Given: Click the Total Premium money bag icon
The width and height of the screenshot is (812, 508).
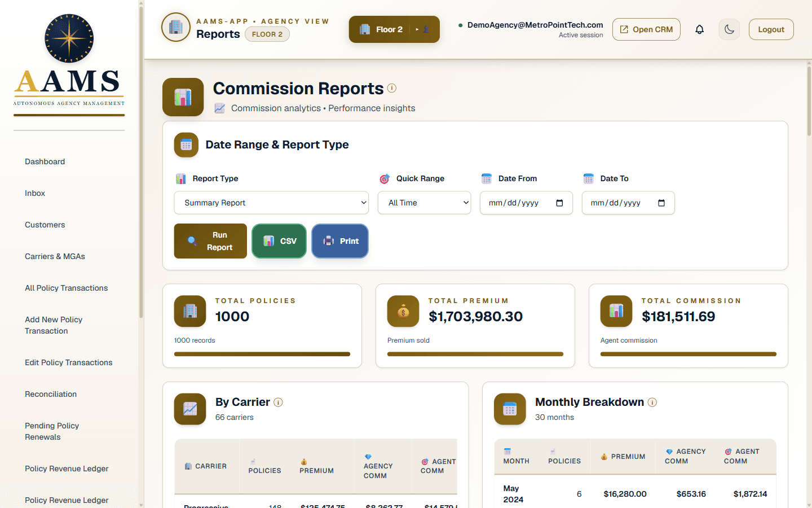Looking at the screenshot, I should point(403,311).
